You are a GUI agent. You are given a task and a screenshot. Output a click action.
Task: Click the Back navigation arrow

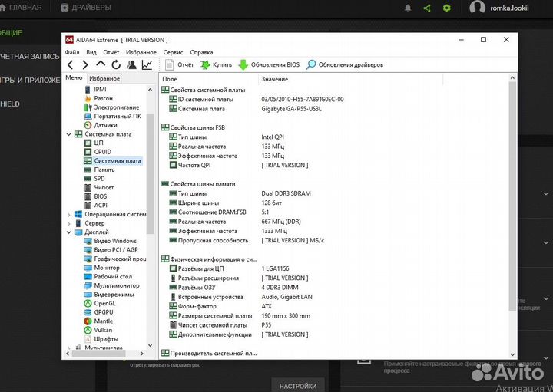click(71, 65)
